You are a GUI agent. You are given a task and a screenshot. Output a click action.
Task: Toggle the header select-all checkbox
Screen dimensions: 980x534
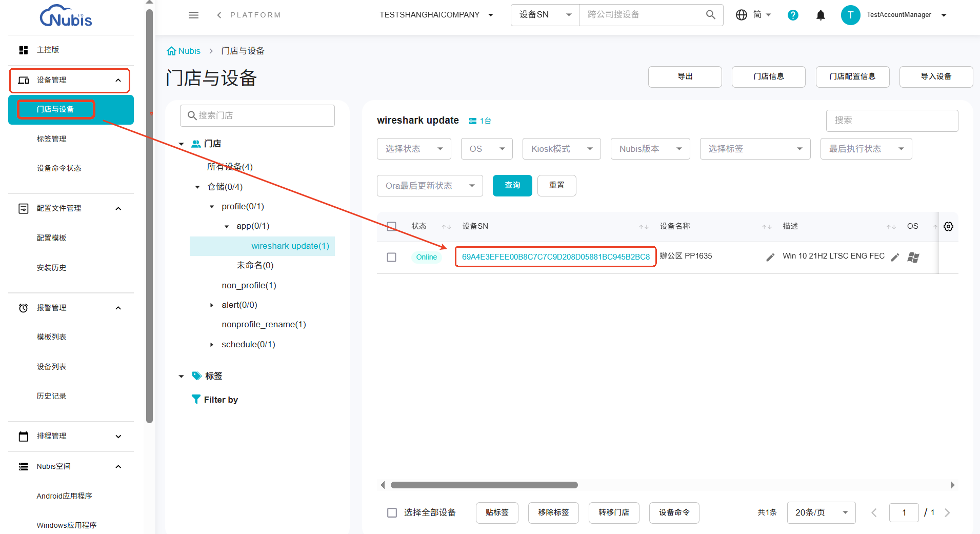(x=392, y=226)
